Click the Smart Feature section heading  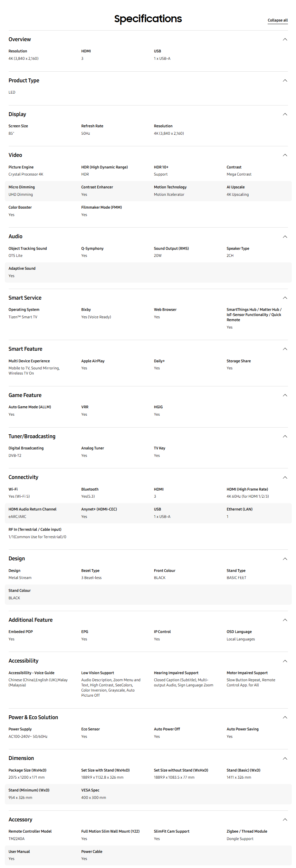click(x=25, y=349)
